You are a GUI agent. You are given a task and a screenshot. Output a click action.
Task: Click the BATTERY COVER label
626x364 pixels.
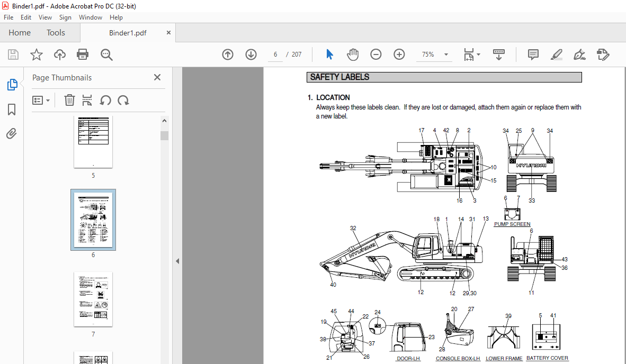pos(547,358)
